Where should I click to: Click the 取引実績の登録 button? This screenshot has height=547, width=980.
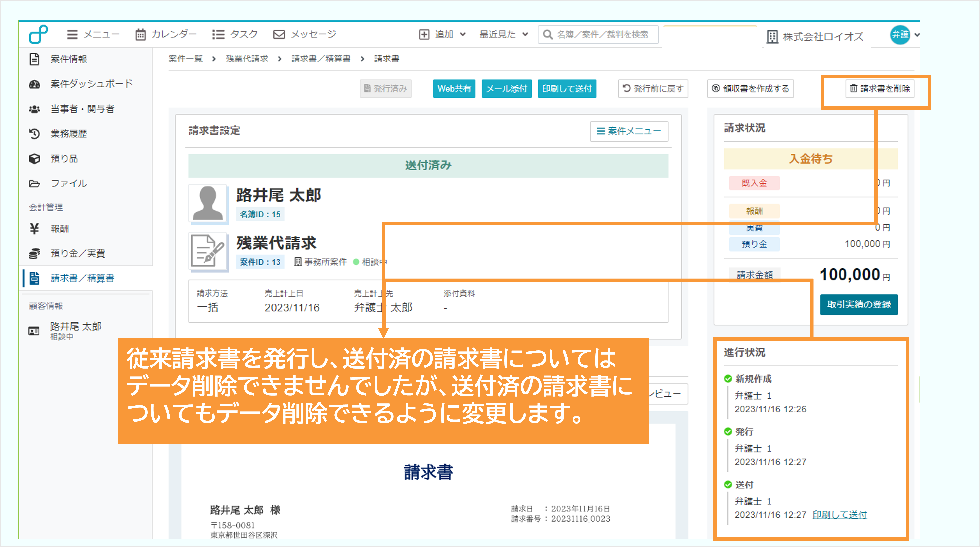(859, 304)
